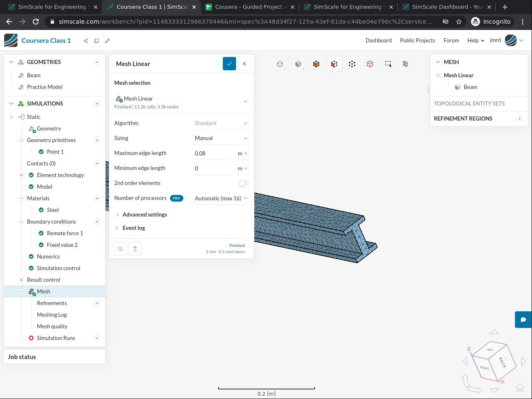Screen dimensions: 532x399
Task: Click the share project icon
Action: coord(86,41)
